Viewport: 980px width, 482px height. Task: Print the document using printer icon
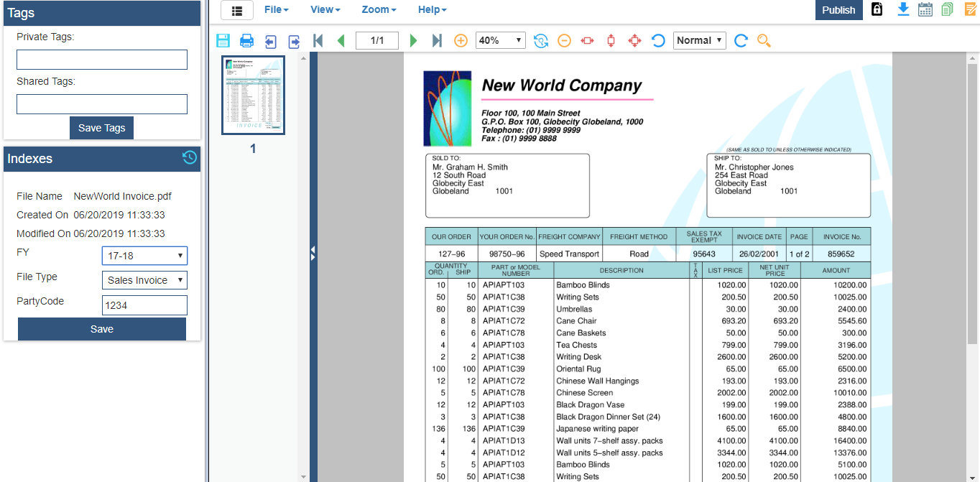pyautogui.click(x=246, y=41)
